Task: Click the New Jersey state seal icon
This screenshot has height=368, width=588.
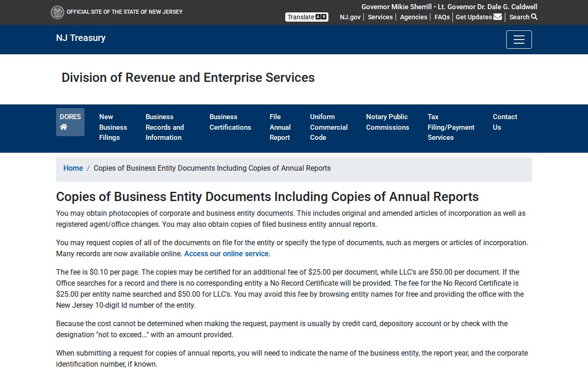Action: [x=57, y=12]
